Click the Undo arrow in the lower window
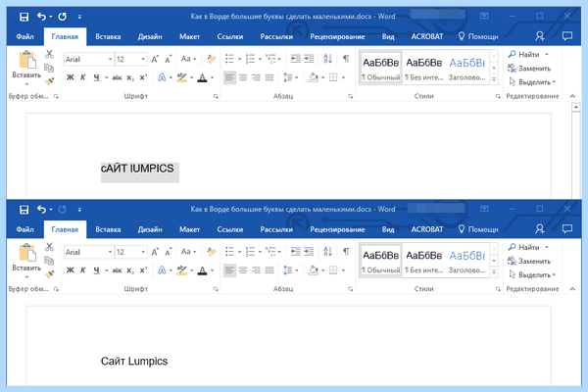Viewport: 588px width, 392px height. point(41,210)
